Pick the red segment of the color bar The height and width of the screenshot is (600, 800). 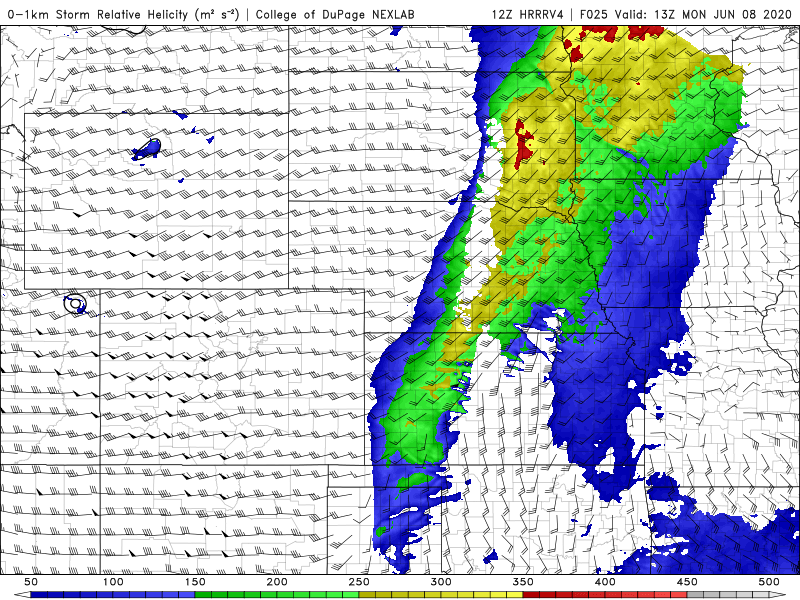[605, 595]
